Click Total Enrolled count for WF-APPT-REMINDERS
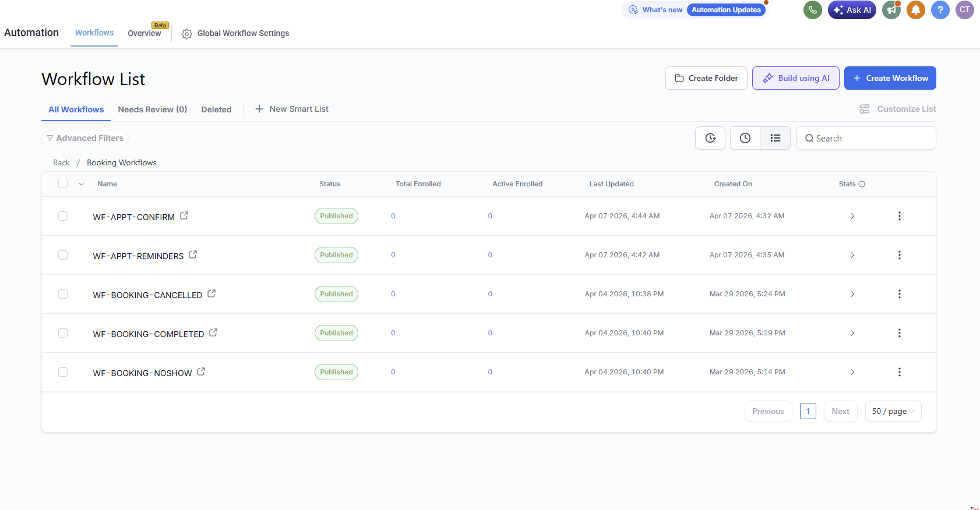 coord(393,255)
